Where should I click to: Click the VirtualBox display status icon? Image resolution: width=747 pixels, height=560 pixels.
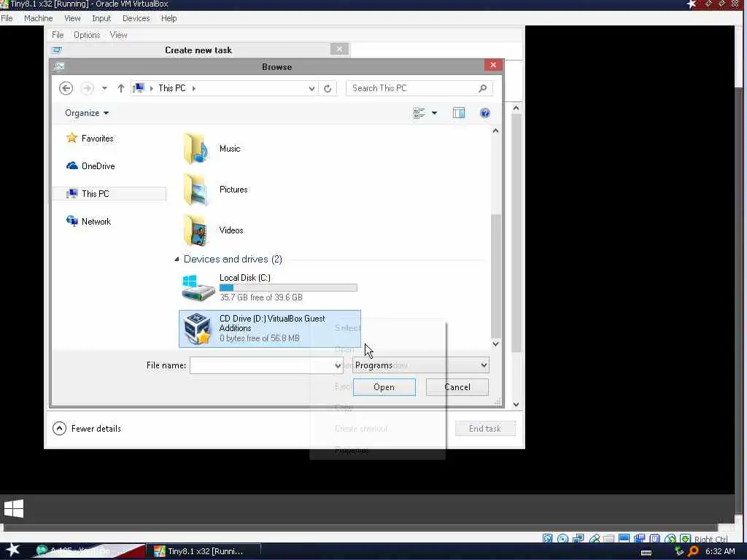[624, 539]
